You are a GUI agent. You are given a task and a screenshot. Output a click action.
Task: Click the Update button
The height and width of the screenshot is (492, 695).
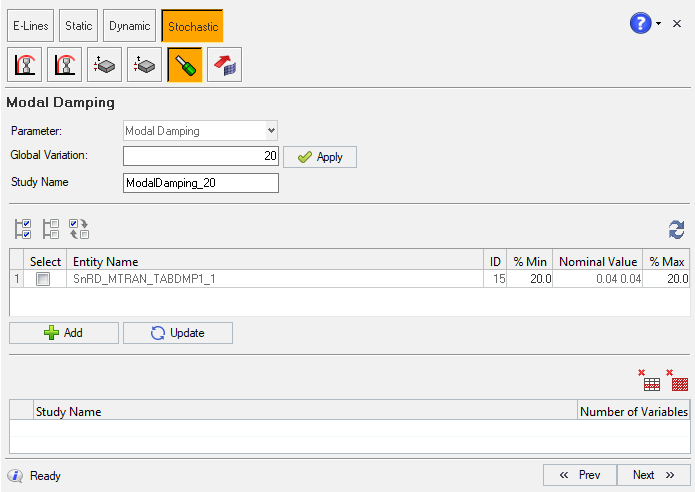coord(178,333)
